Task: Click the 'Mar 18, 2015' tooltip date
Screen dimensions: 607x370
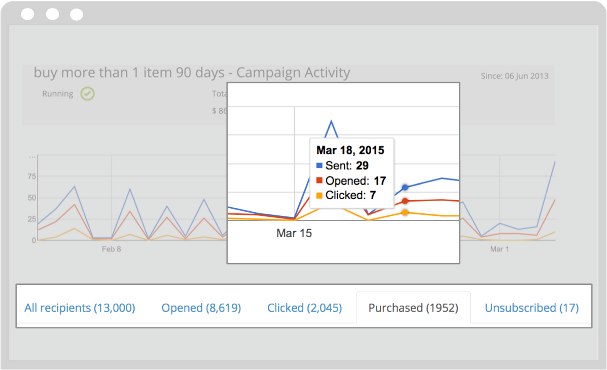Action: [350, 150]
